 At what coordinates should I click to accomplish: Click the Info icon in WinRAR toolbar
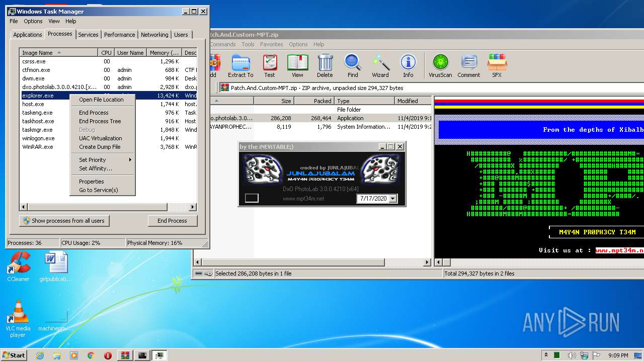click(408, 65)
